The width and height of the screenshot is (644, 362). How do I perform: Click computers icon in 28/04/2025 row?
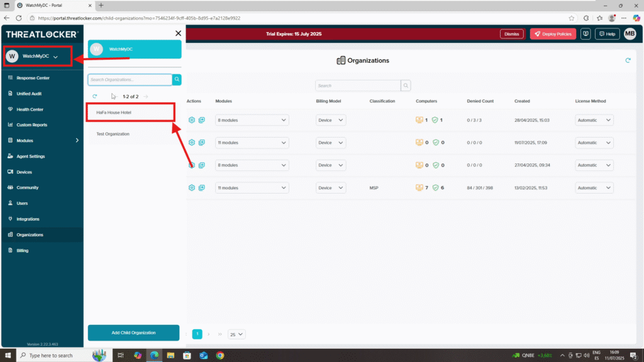[419, 120]
